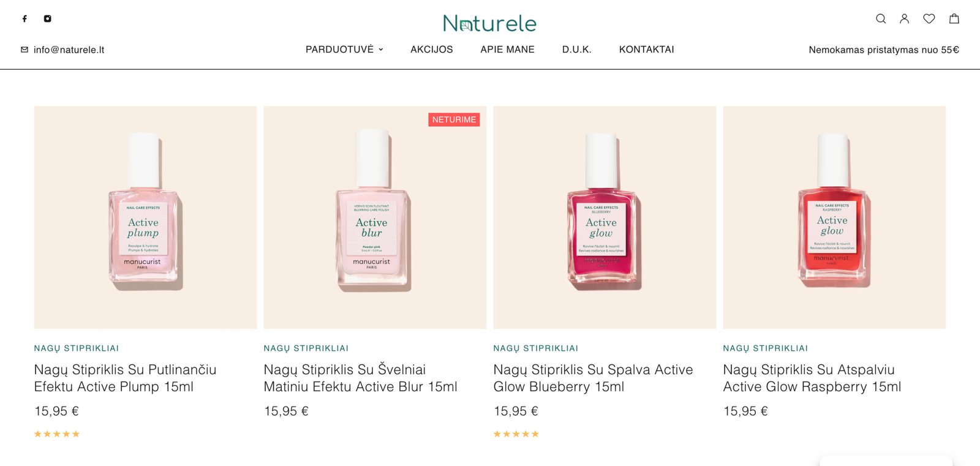Click the star rating under Active Plump
The height and width of the screenshot is (466, 980).
tap(57, 434)
